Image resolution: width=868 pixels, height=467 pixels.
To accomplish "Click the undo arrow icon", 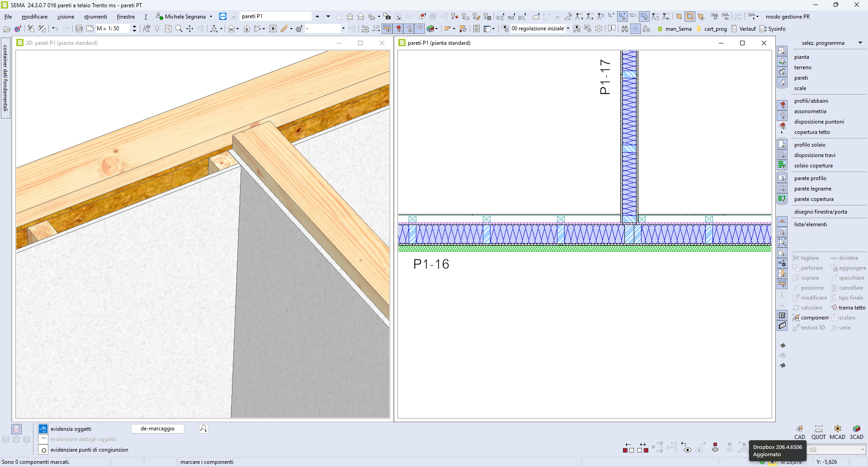I will (x=55, y=29).
